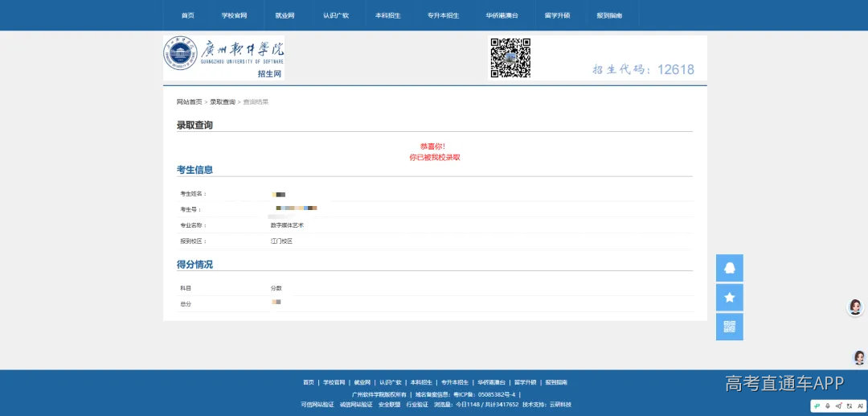Click the translate icon in the small toolbar
Viewport: 868px width, 416px height.
tap(850, 406)
